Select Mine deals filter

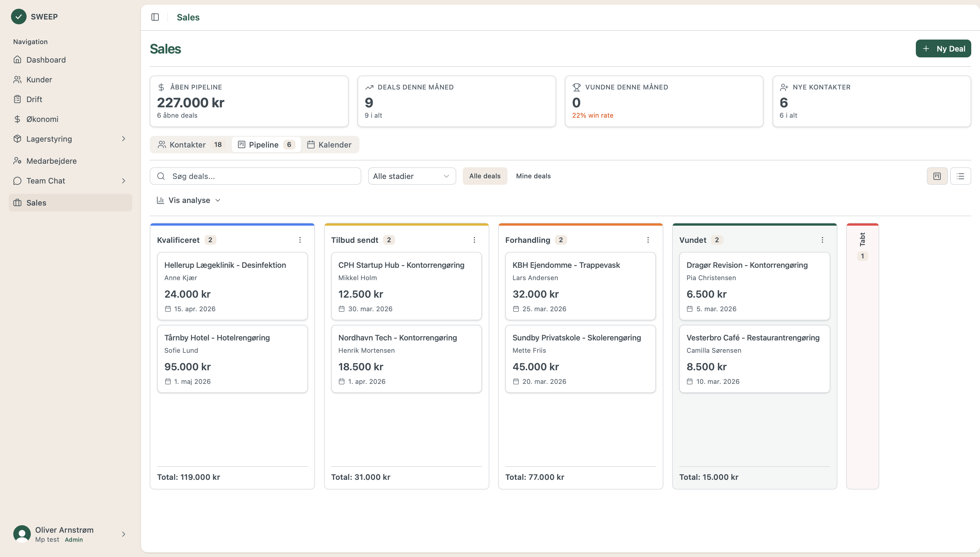533,176
